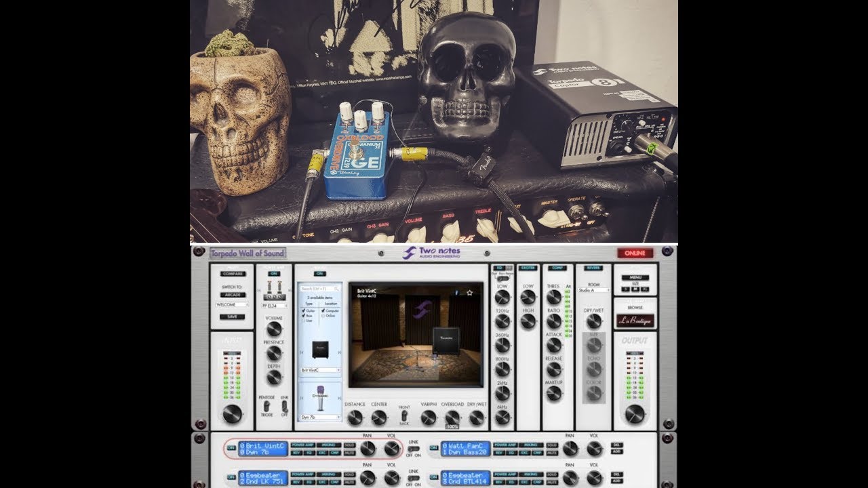The height and width of the screenshot is (488, 868).
Task: Open the PP EL34 tube type dropdown
Action: click(274, 306)
